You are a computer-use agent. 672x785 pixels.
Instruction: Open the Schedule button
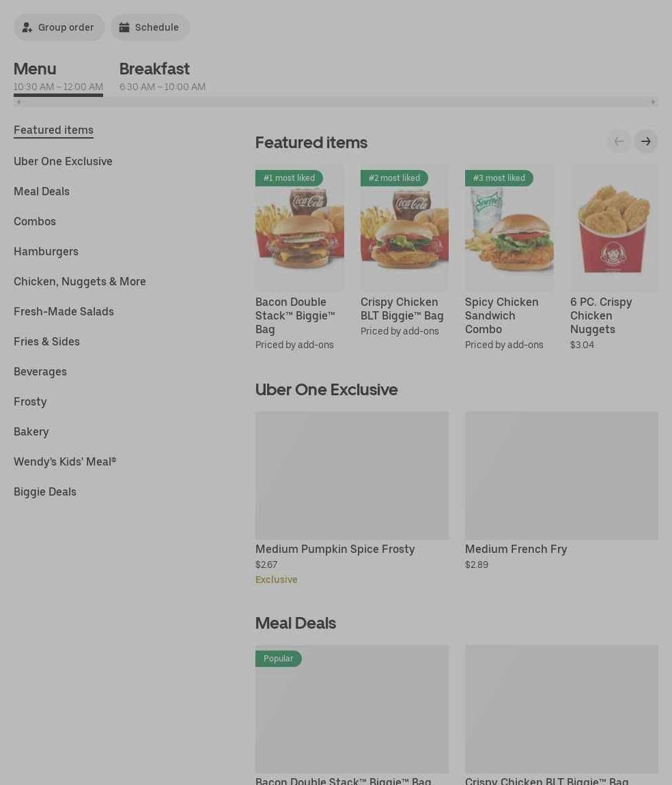pos(150,27)
